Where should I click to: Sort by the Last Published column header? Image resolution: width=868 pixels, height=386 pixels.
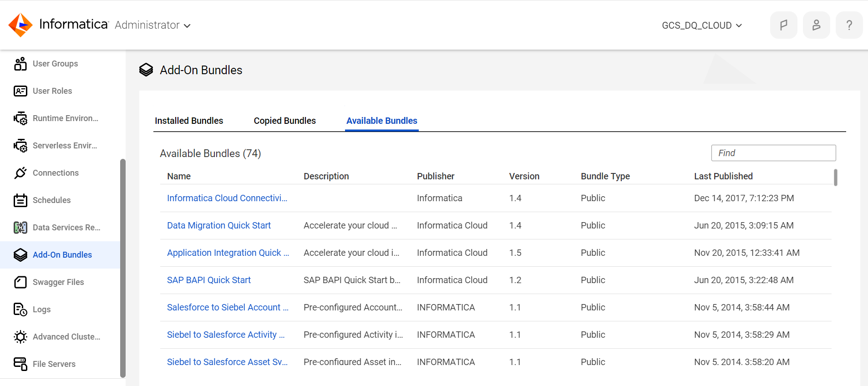point(723,176)
